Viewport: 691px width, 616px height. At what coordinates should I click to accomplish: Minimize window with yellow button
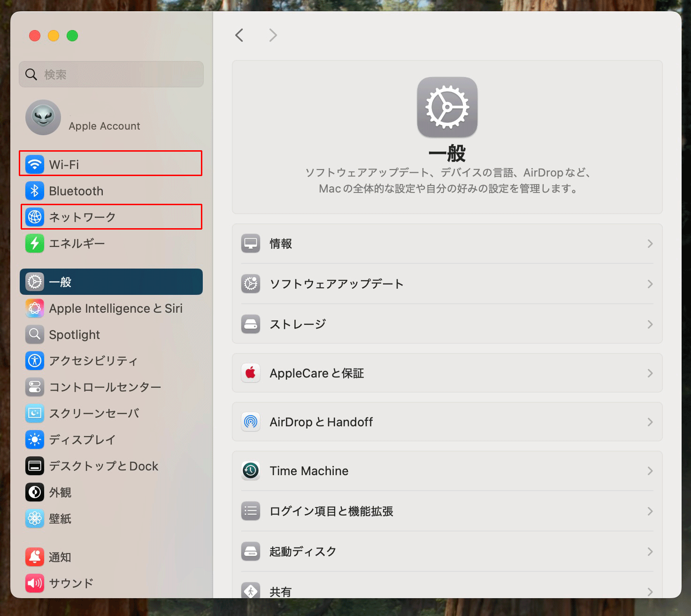[x=54, y=36]
